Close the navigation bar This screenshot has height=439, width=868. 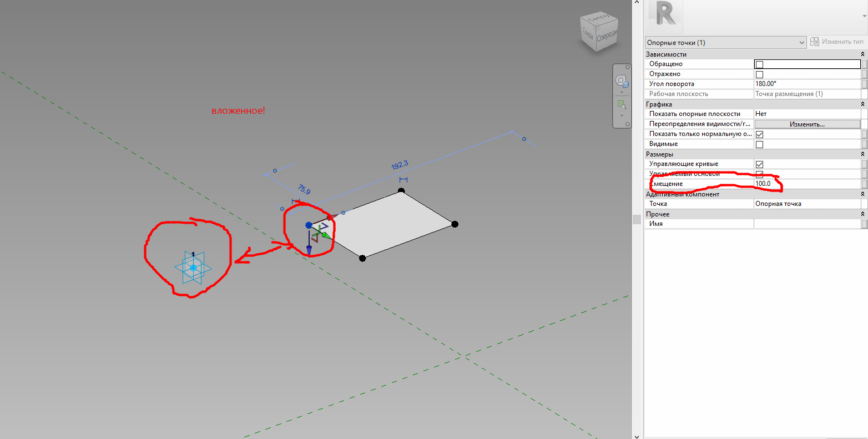point(628,67)
